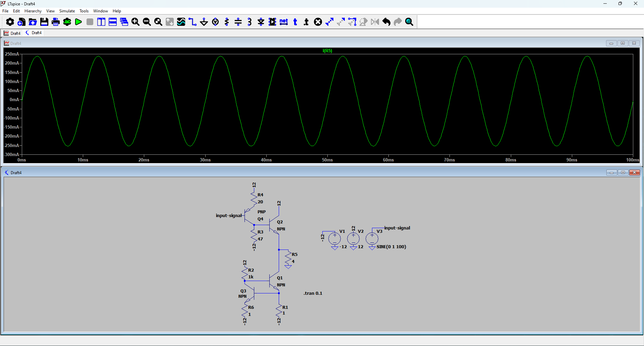Click the Autorange axes icon
Viewport: 644px width, 346px height.
170,22
